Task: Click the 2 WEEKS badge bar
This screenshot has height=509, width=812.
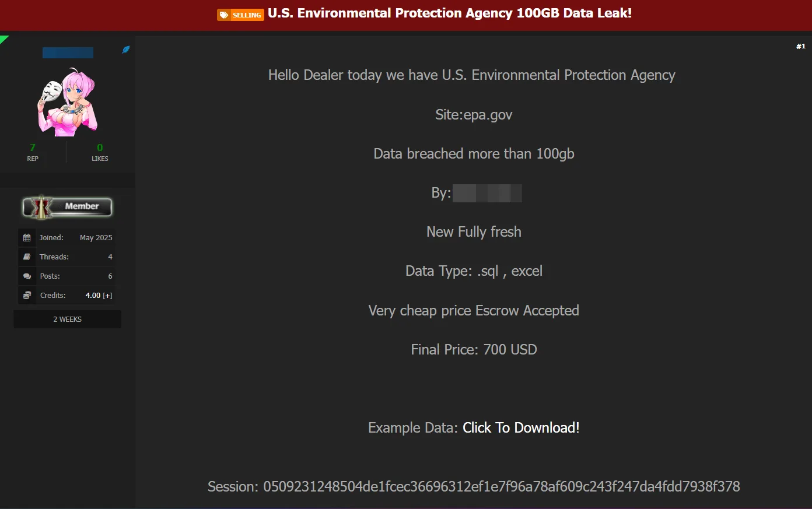Action: (68, 320)
